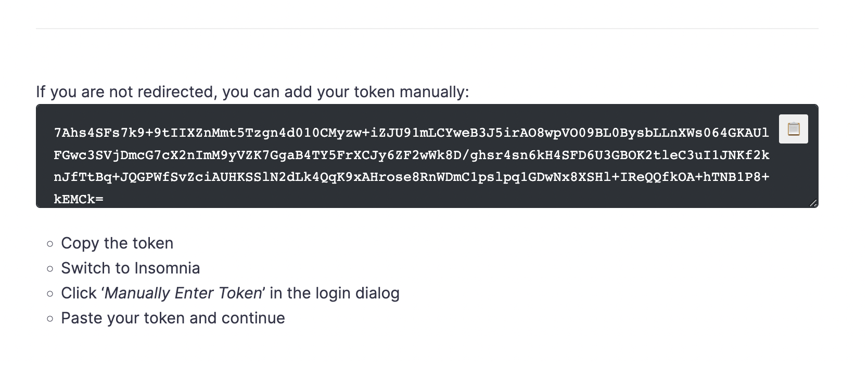
Task: Click the horizontal divider line at top
Action: pos(427,28)
